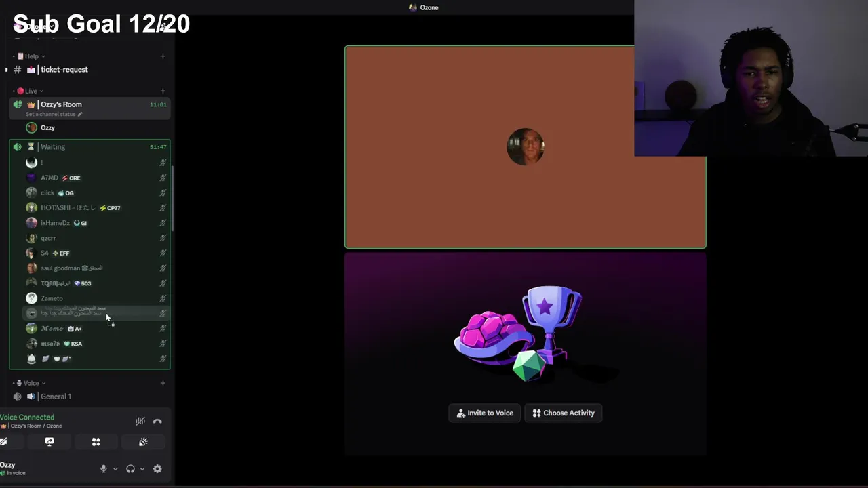Click the participant avatar in the voice tile
Image resolution: width=868 pixels, height=488 pixels.
526,147
